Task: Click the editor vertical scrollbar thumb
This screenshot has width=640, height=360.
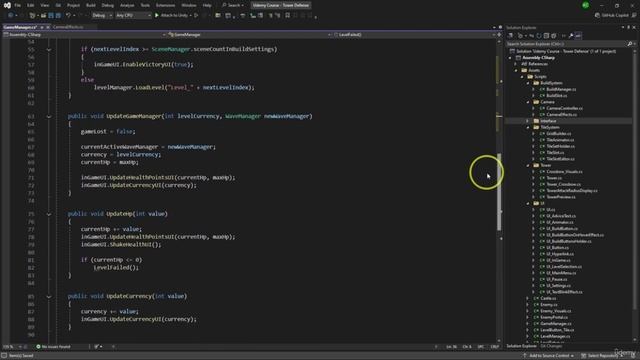Action: tap(499, 192)
